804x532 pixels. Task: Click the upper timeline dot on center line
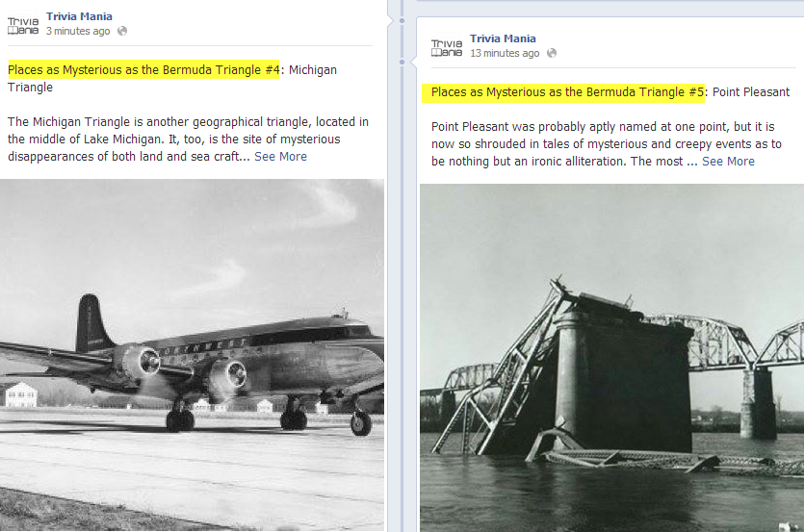(402, 21)
